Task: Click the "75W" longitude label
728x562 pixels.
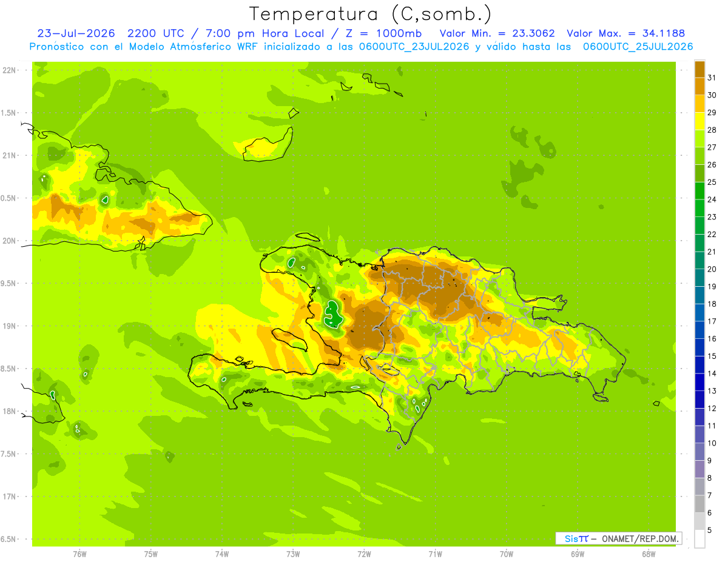Action: tap(151, 554)
